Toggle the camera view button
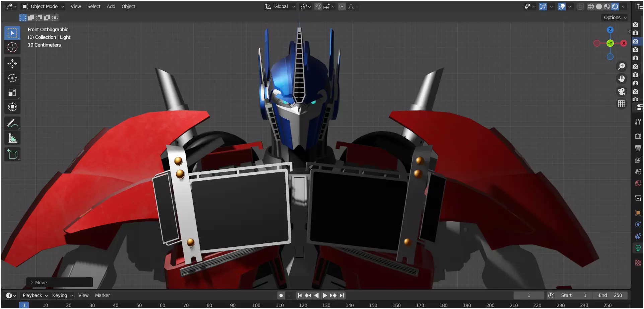 tap(622, 91)
